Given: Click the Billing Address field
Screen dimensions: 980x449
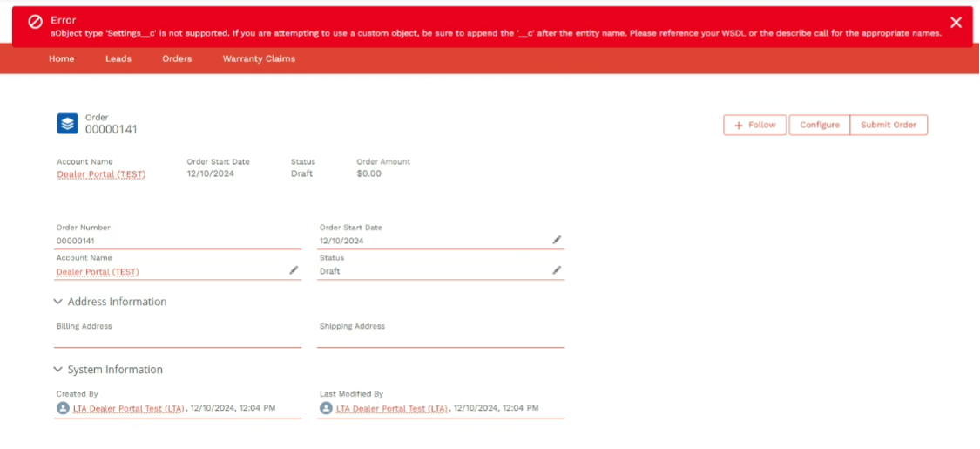Looking at the screenshot, I should 178,334.
